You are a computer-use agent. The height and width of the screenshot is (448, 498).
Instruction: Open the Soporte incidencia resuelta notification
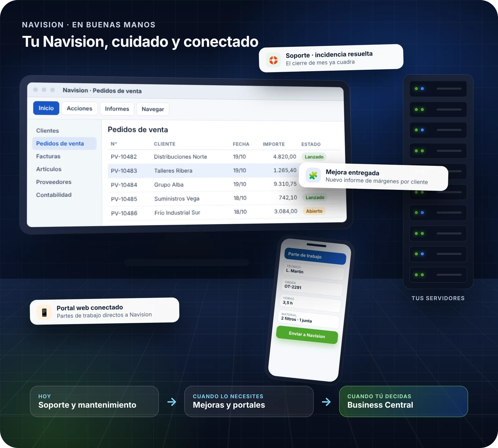[x=331, y=58]
